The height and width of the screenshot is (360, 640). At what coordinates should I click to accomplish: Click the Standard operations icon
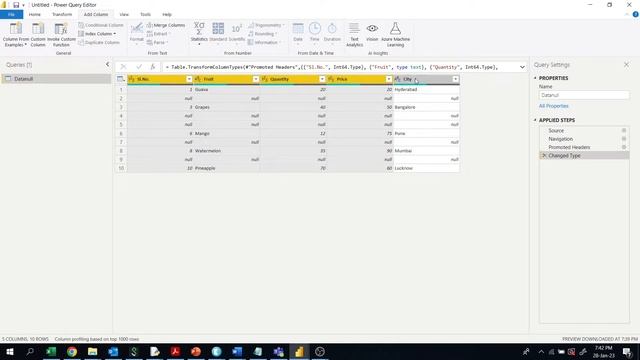218,29
